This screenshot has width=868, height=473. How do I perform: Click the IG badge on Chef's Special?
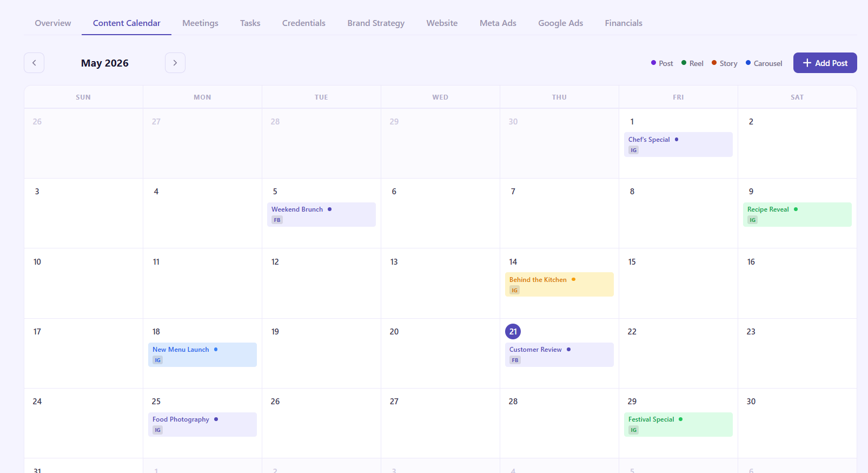tap(633, 150)
